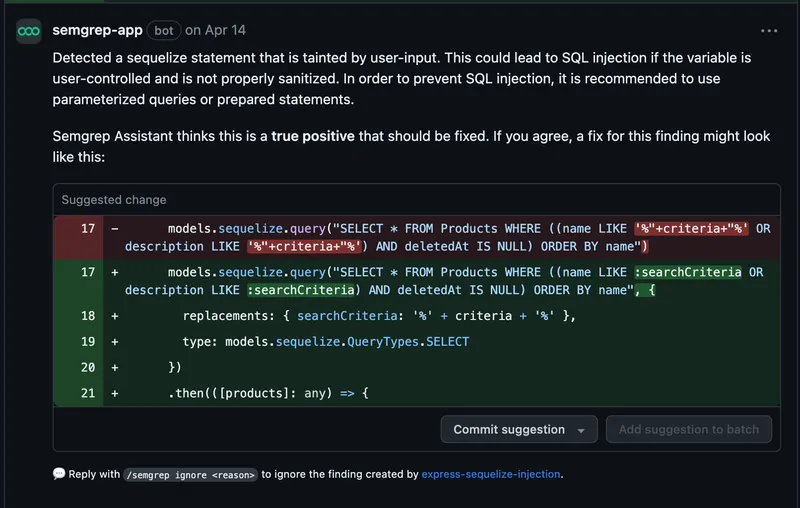Open the comment options ellipsis menu
The width and height of the screenshot is (800, 508).
[x=769, y=31]
